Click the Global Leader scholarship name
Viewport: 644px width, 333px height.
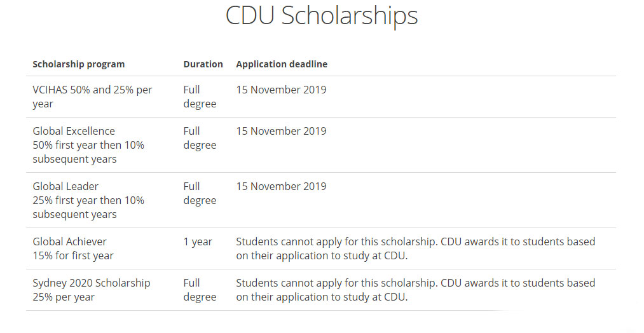click(x=65, y=186)
